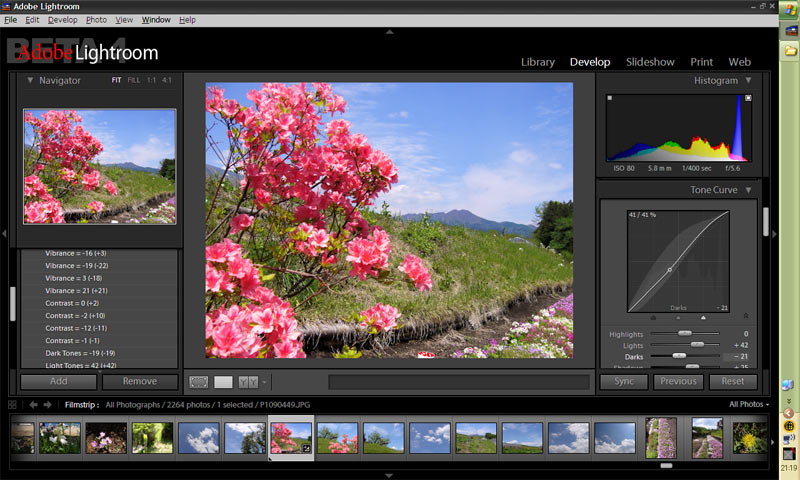Open the Help menu
This screenshot has width=800, height=480.
point(187,20)
